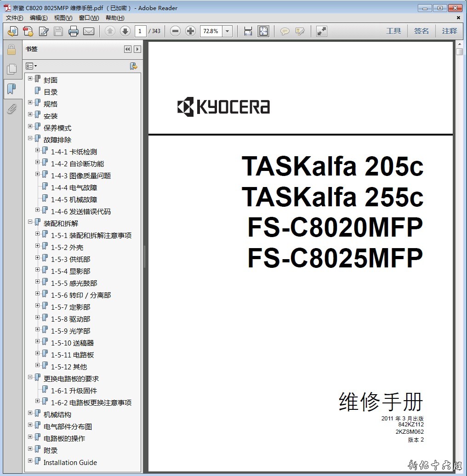Go to next page arrow
This screenshot has height=476, width=467.
(x=125, y=31)
